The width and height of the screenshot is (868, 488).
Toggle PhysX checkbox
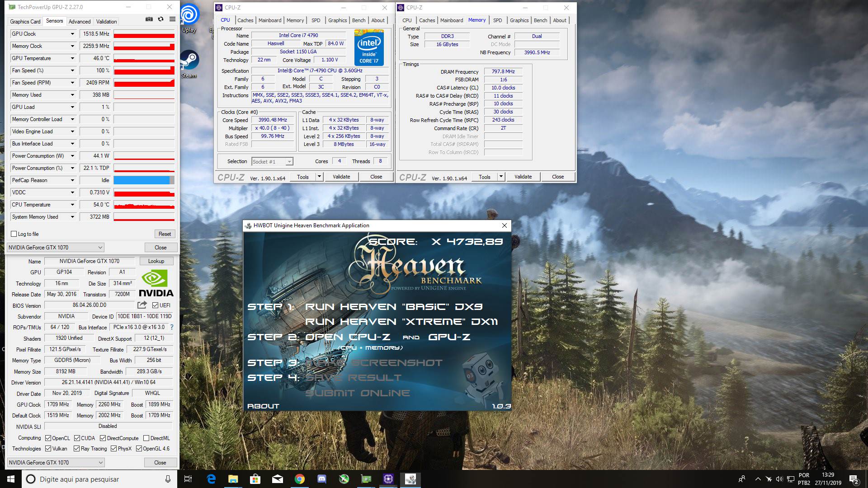[x=113, y=449]
